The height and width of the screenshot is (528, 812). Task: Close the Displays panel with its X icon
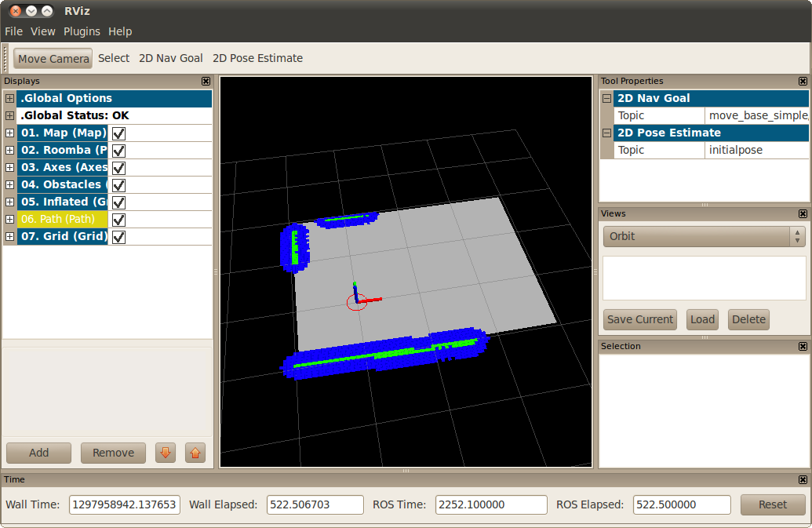206,81
